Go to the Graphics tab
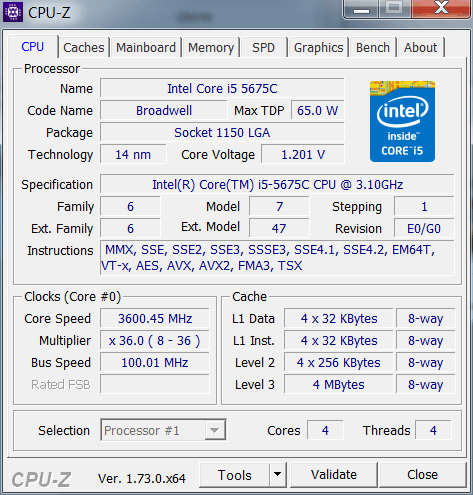 (x=318, y=48)
